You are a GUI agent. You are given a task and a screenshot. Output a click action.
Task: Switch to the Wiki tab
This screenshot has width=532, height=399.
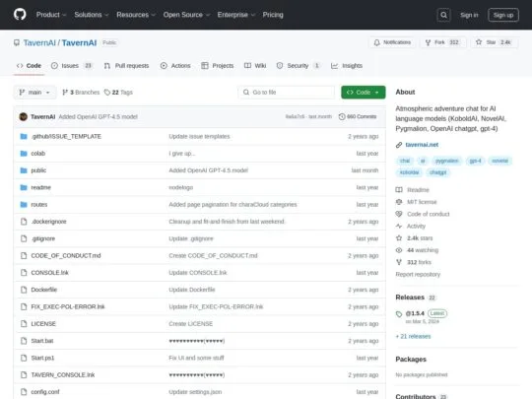click(255, 66)
